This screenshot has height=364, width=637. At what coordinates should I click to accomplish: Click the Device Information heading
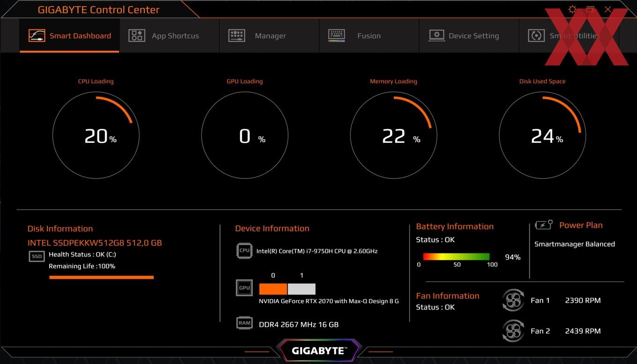tap(272, 228)
